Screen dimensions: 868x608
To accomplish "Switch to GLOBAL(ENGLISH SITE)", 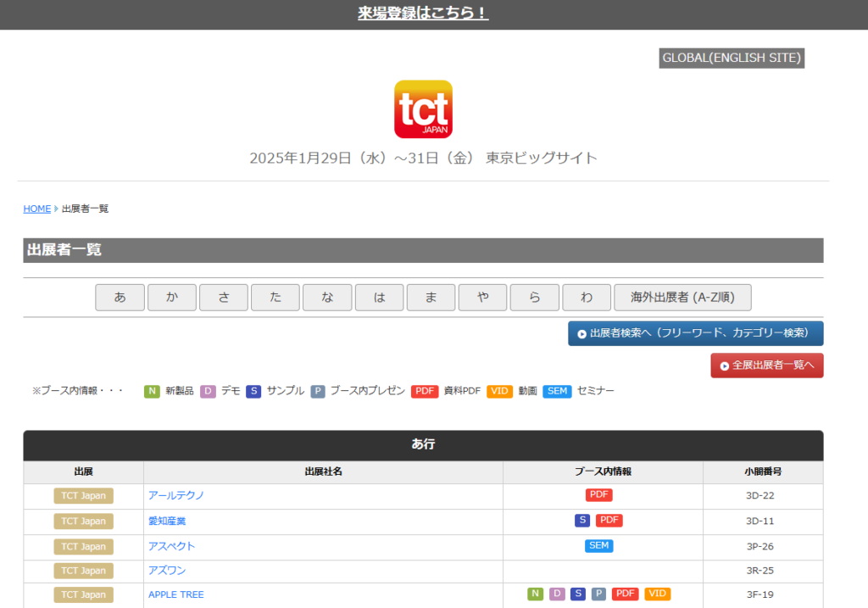I will point(732,58).
